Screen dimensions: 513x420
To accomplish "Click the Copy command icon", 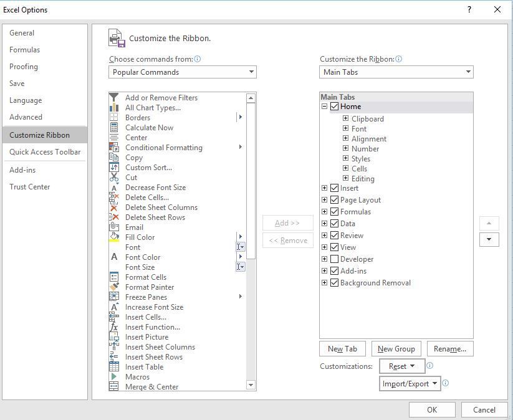I will pyautogui.click(x=114, y=157).
